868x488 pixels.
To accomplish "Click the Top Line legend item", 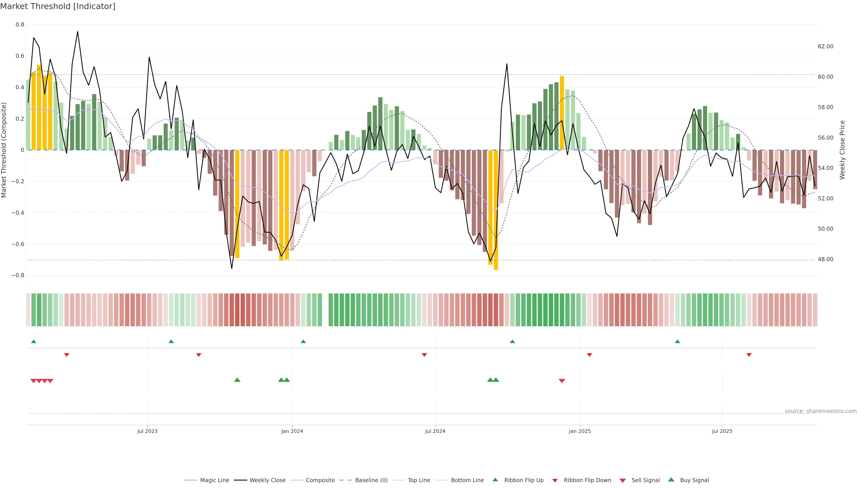I will (419, 480).
